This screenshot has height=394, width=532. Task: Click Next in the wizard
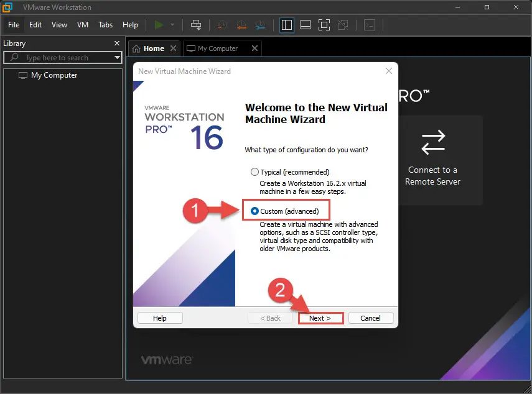pyautogui.click(x=320, y=318)
